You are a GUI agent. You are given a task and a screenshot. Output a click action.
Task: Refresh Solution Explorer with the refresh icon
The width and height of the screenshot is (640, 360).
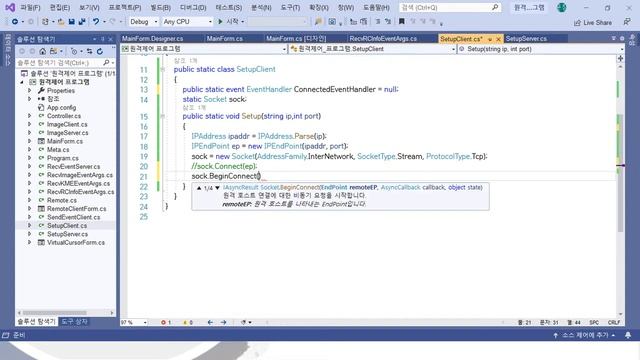[x=100, y=51]
